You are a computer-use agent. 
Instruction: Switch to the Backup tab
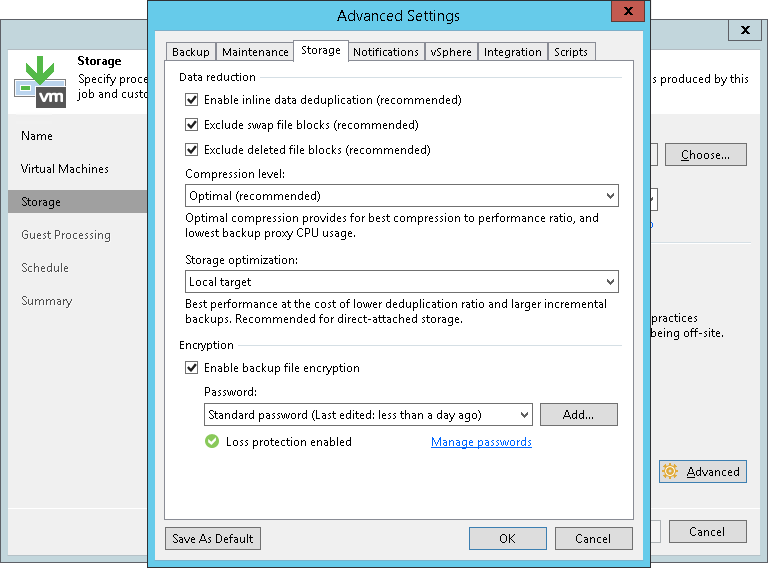[x=190, y=52]
